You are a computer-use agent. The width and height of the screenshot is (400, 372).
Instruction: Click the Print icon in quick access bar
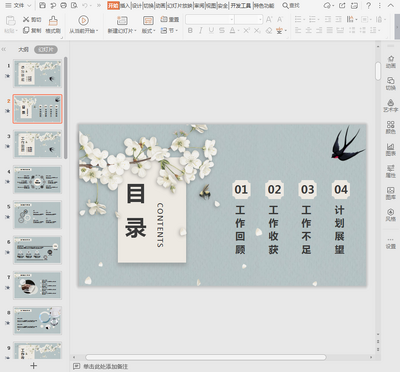pyautogui.click(x=64, y=6)
